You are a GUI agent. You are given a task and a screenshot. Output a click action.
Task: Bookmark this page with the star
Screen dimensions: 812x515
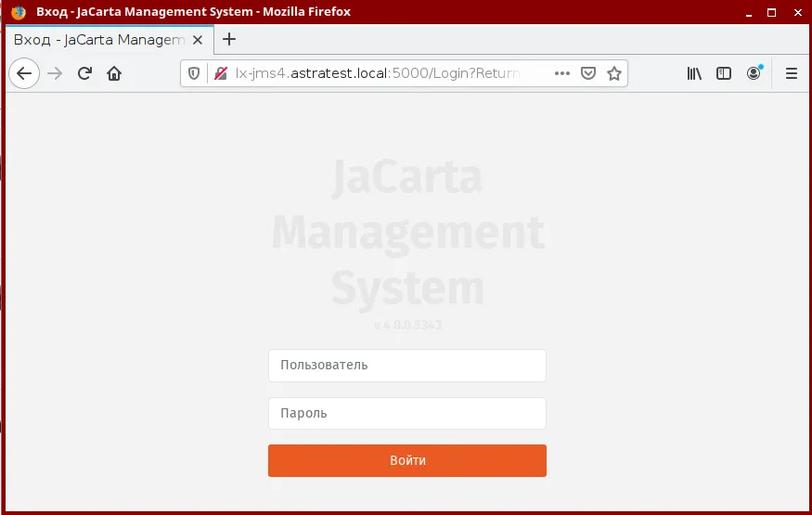614,73
